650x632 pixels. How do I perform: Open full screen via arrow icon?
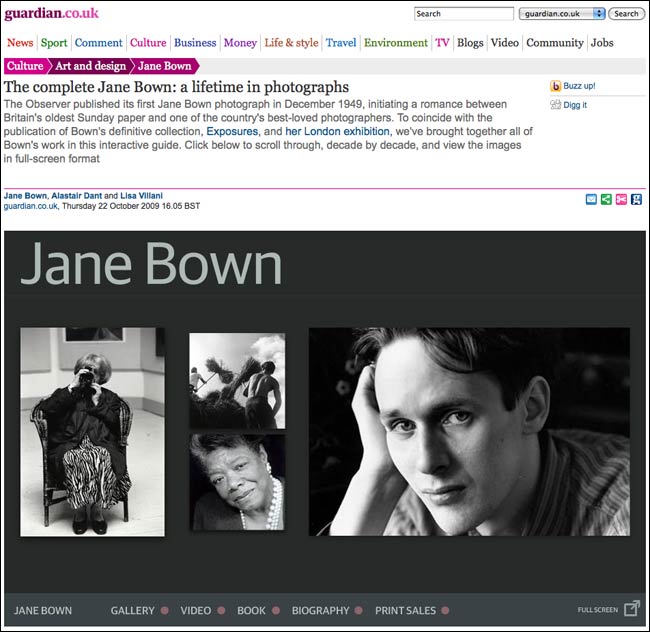point(632,609)
